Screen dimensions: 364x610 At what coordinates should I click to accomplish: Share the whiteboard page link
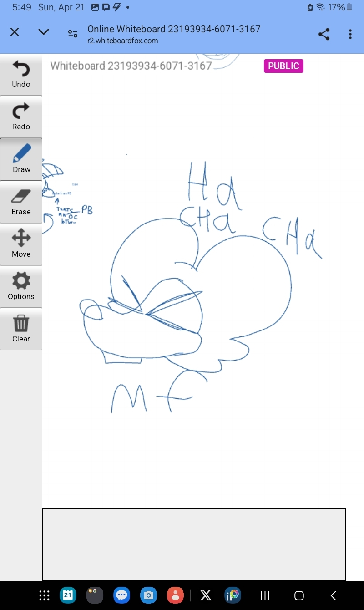coord(324,34)
